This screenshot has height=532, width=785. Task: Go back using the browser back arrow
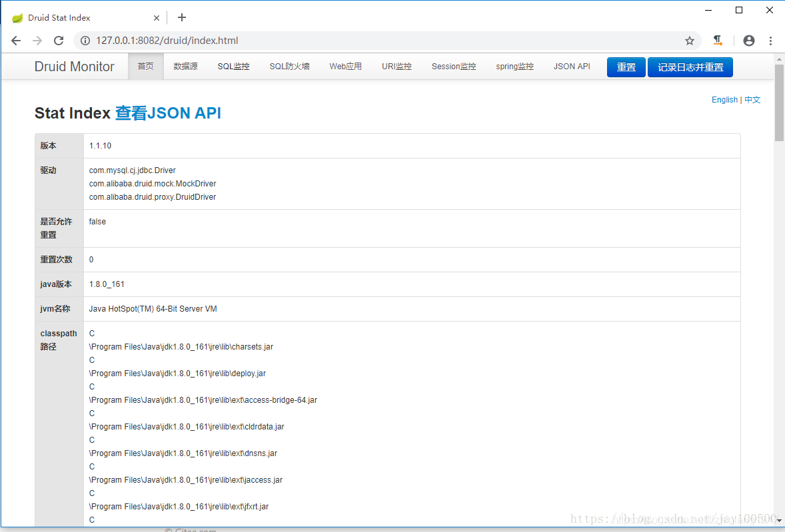coord(16,41)
